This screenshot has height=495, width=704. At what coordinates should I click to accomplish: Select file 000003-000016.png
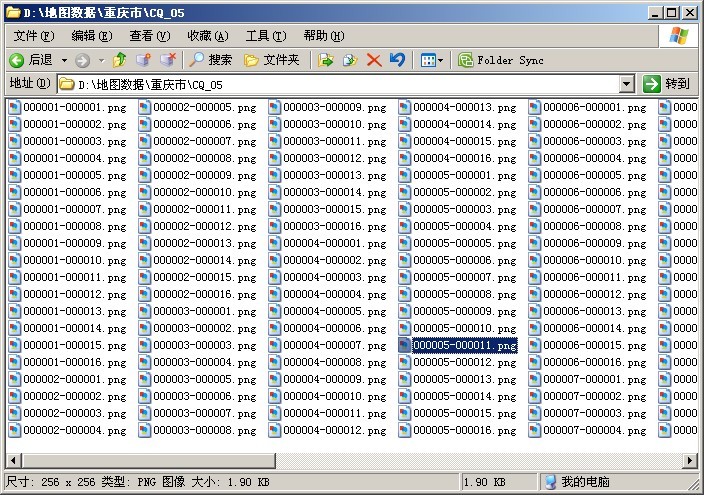pos(328,226)
